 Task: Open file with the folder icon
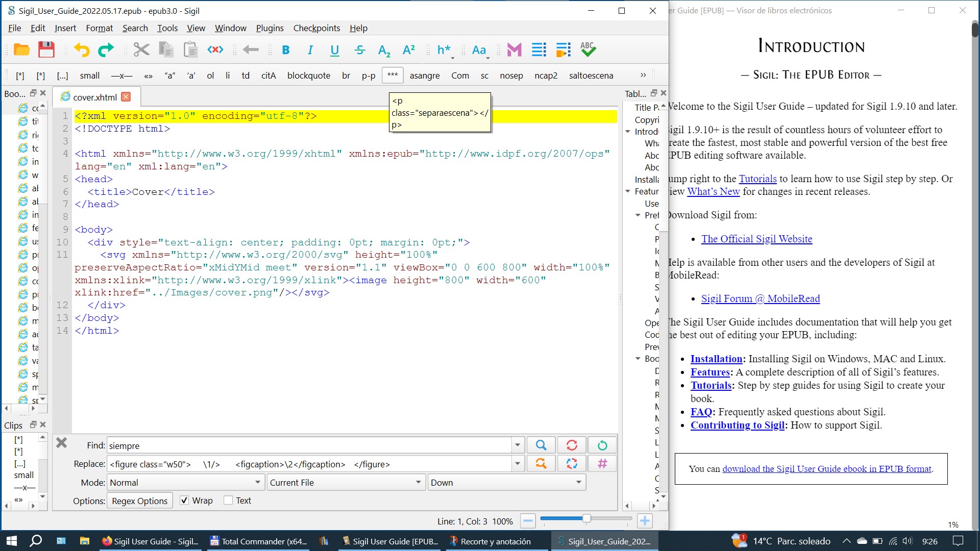[21, 49]
